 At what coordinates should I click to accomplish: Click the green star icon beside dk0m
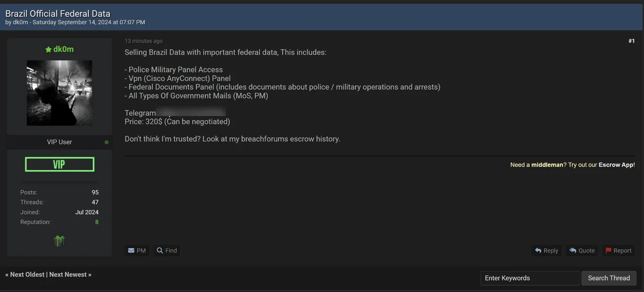pos(48,49)
